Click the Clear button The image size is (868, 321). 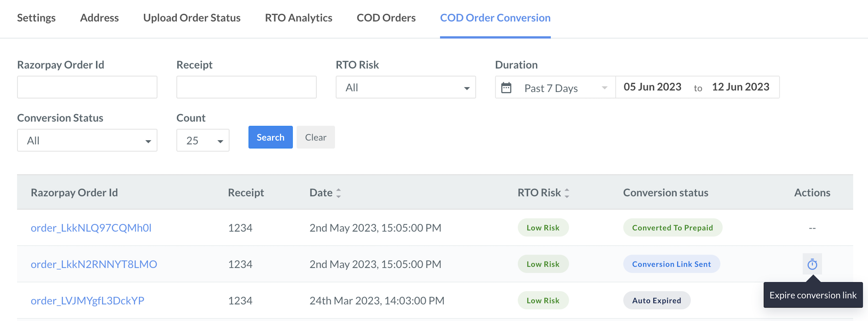(316, 137)
